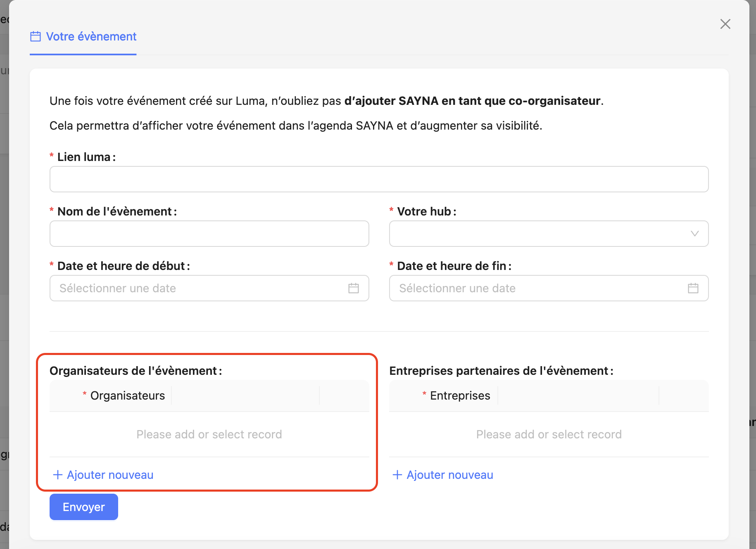This screenshot has height=549, width=756.
Task: Click Ajouter nouveau under Organisateurs
Action: (x=110, y=475)
